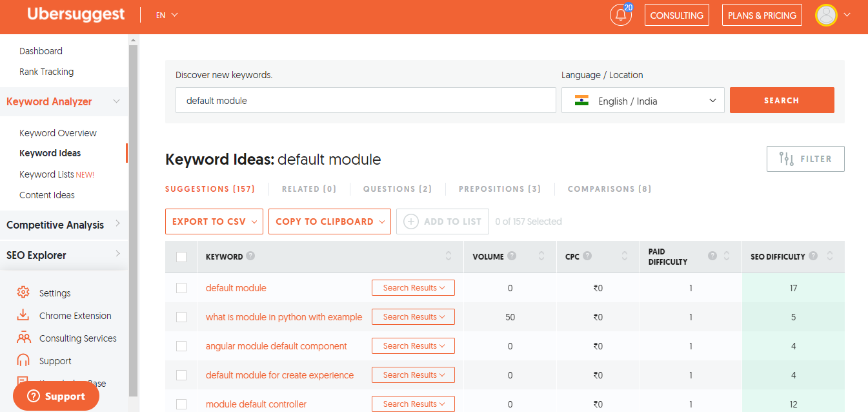Check the row for 'angular module default component'

click(181, 345)
